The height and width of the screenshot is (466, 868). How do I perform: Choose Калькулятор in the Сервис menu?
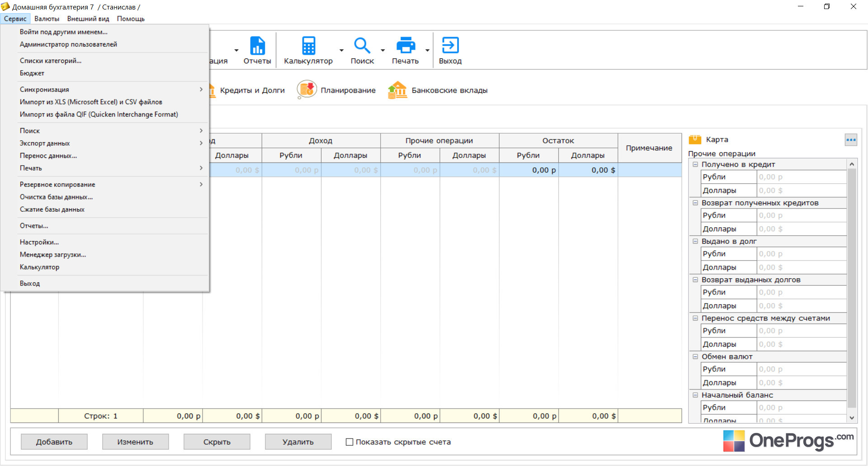click(x=105, y=267)
